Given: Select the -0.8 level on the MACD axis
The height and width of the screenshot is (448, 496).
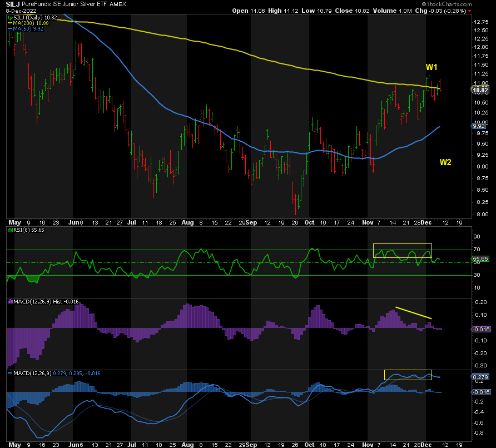Looking at the screenshot, I should point(479,433).
